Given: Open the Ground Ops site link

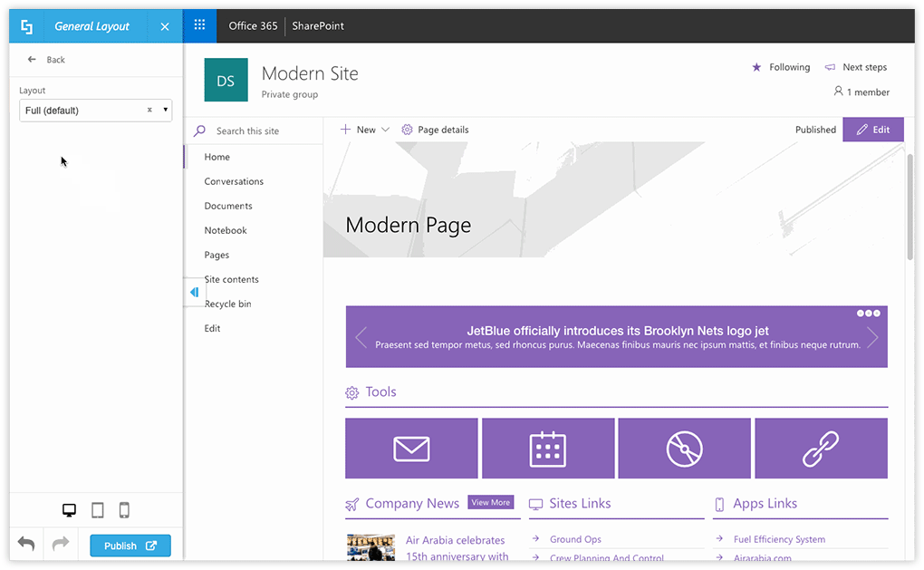Looking at the screenshot, I should coord(575,539).
